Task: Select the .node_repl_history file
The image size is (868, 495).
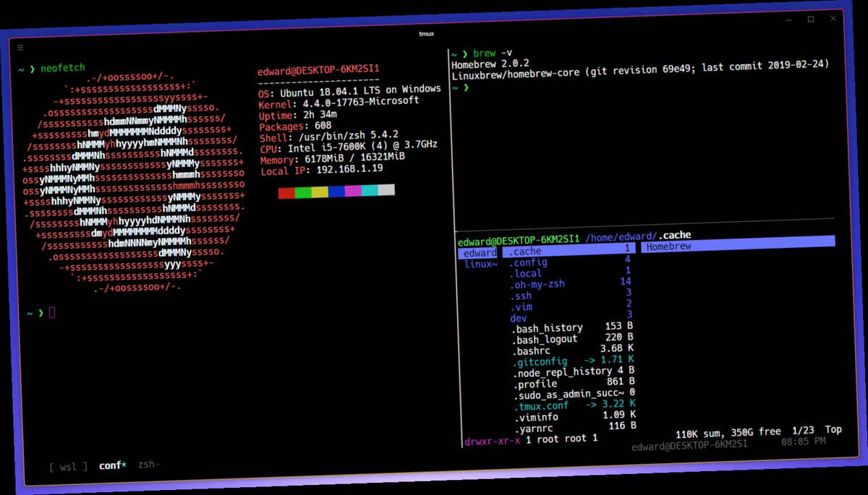Action: click(x=574, y=371)
